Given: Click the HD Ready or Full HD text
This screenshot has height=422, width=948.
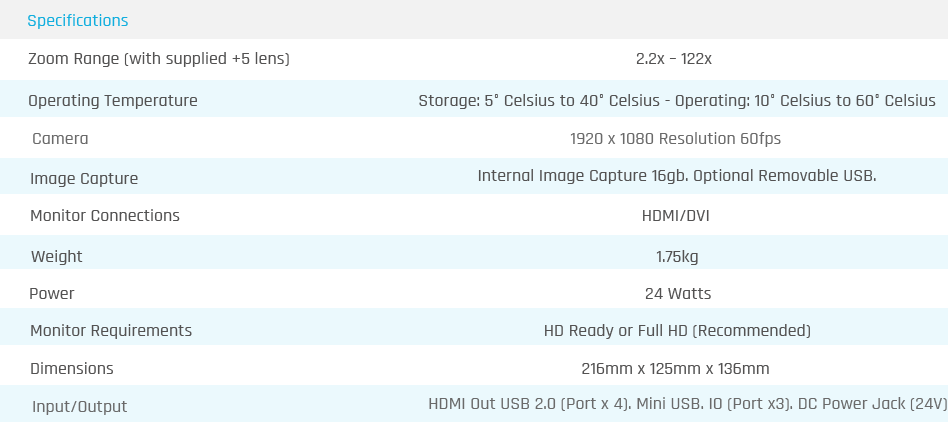Looking at the screenshot, I should (x=677, y=330).
